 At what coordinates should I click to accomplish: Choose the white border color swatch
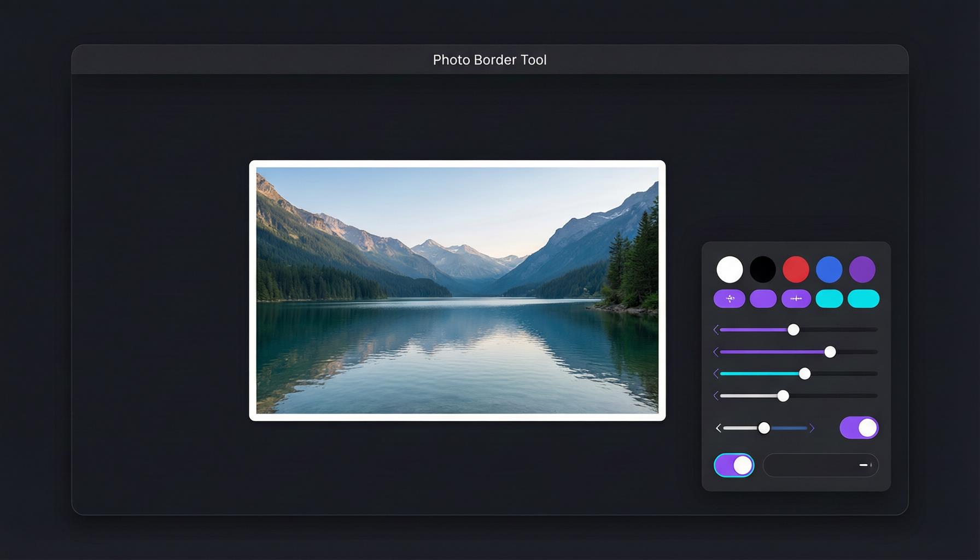tap(730, 270)
